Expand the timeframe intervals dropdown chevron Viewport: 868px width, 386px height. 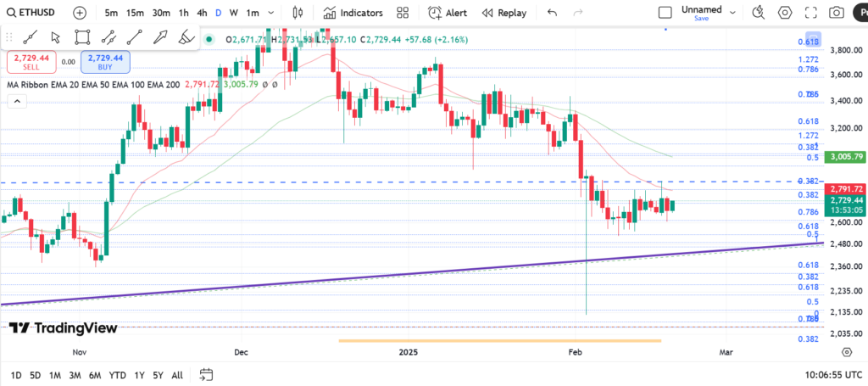tap(270, 13)
